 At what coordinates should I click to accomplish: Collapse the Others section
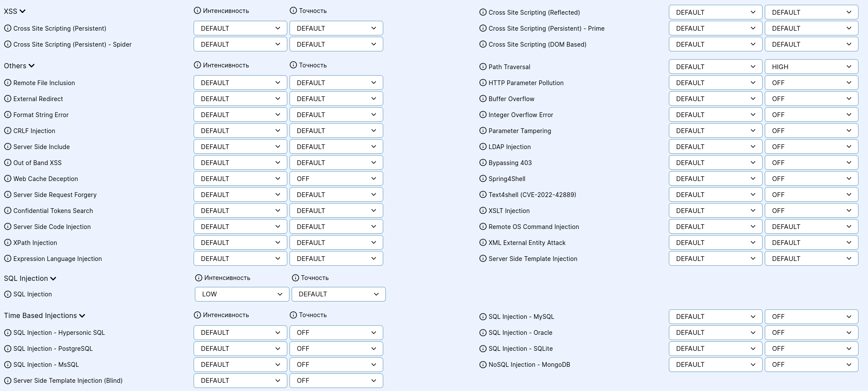(32, 66)
